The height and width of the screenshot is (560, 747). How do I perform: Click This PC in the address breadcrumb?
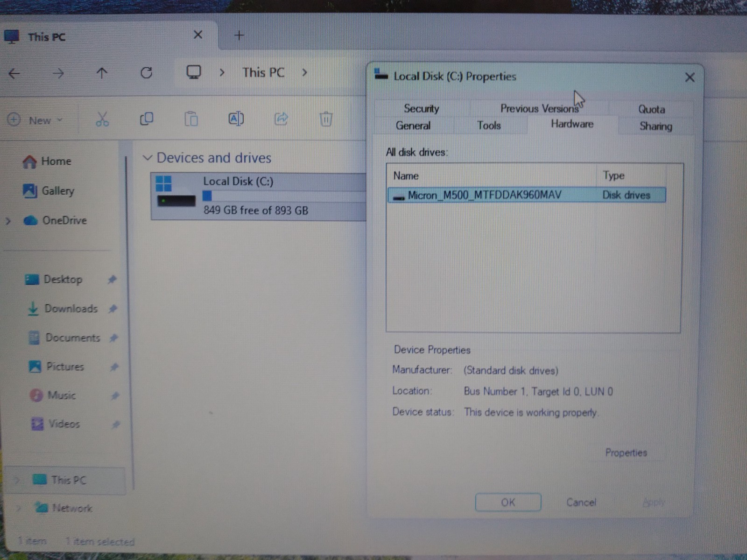pyautogui.click(x=263, y=73)
